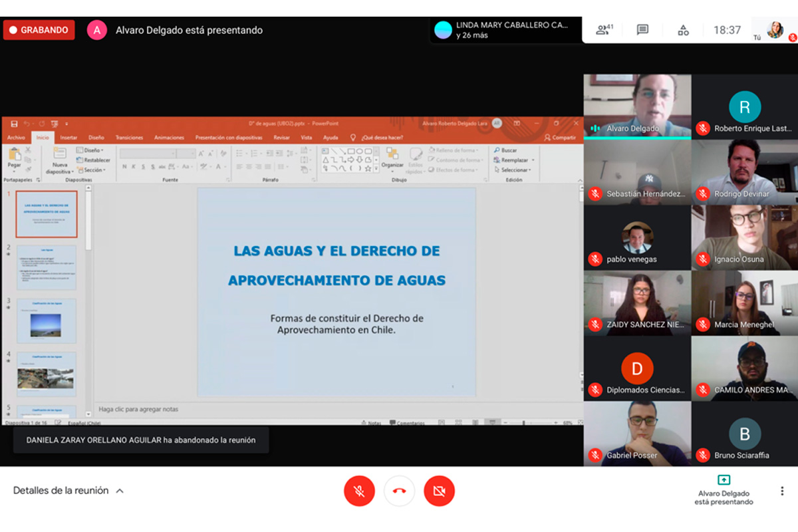Switch to the Insertar ribbon tab
The width and height of the screenshot is (798, 532).
tap(68, 138)
